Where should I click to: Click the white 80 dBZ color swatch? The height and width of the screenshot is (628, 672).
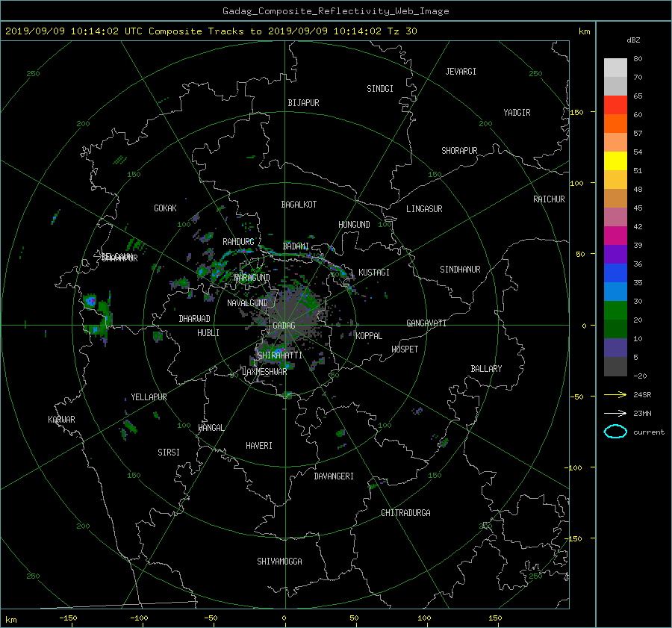point(615,67)
